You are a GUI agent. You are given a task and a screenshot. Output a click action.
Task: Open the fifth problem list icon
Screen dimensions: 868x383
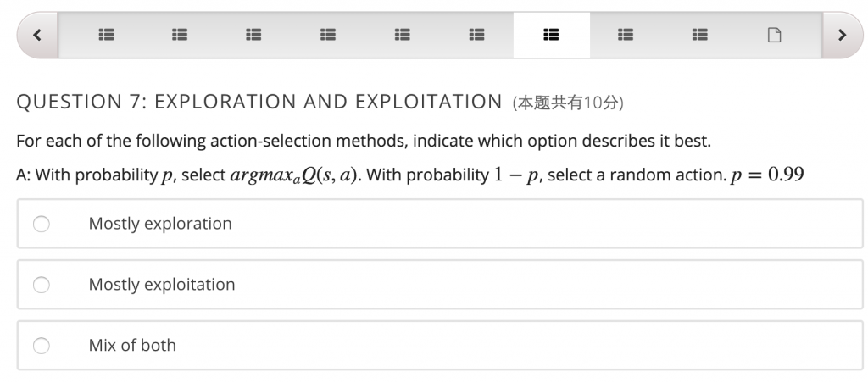click(403, 36)
